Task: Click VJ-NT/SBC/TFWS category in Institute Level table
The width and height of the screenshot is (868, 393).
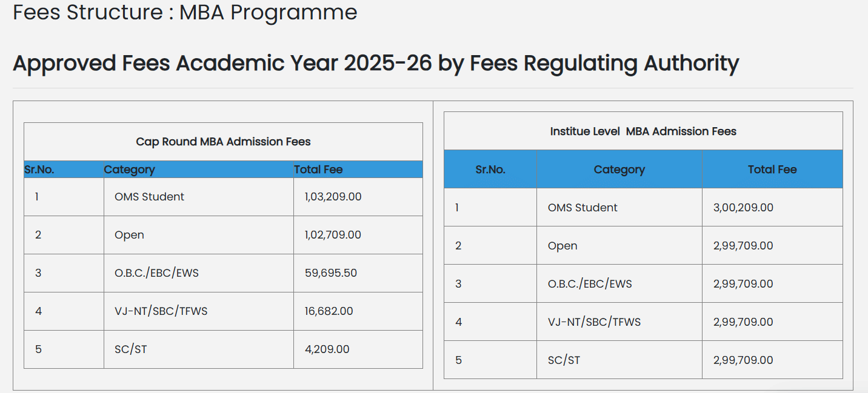Action: click(594, 322)
